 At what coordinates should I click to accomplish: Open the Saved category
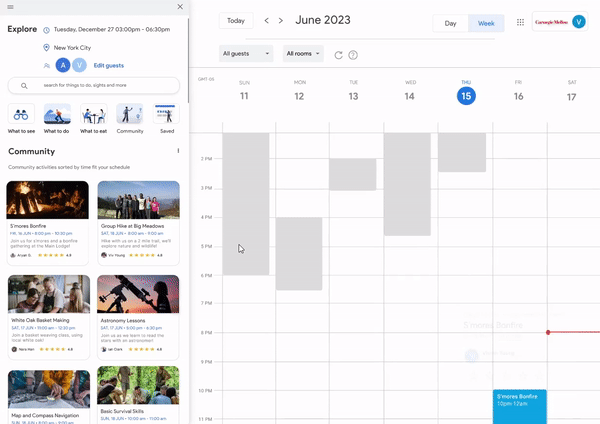[166, 118]
